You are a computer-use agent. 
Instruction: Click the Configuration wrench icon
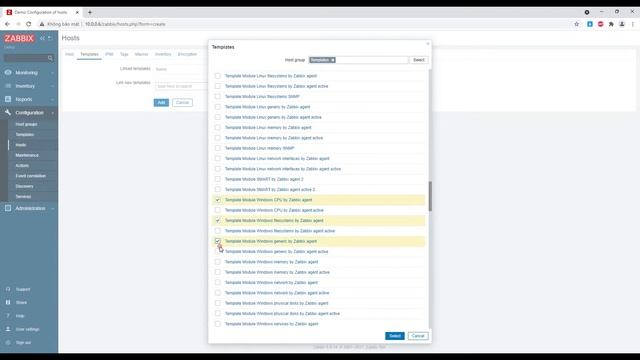click(8, 112)
